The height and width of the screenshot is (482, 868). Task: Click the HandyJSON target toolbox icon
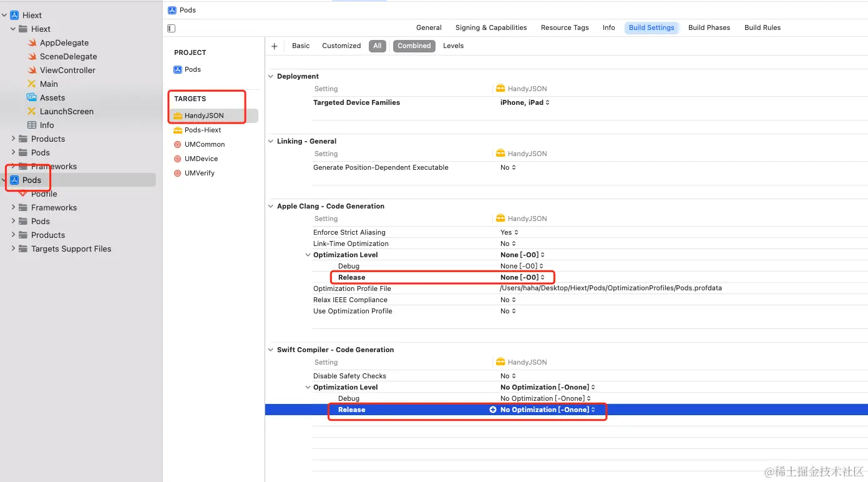[178, 116]
